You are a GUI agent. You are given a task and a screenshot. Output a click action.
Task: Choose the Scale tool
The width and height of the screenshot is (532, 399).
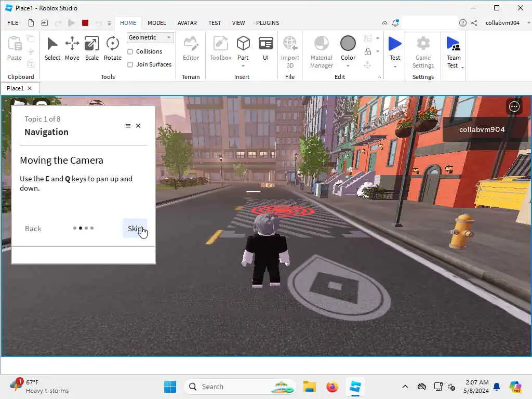tap(91, 48)
